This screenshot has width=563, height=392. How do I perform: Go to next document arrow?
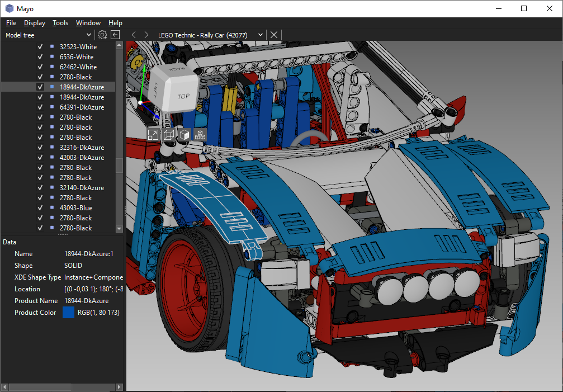click(146, 35)
